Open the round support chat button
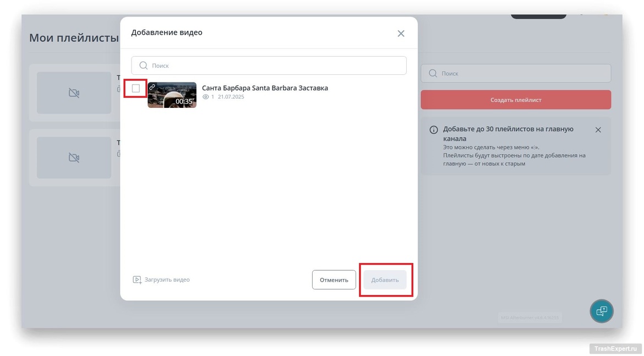Viewport: 644px width, 356px height. pos(602,311)
